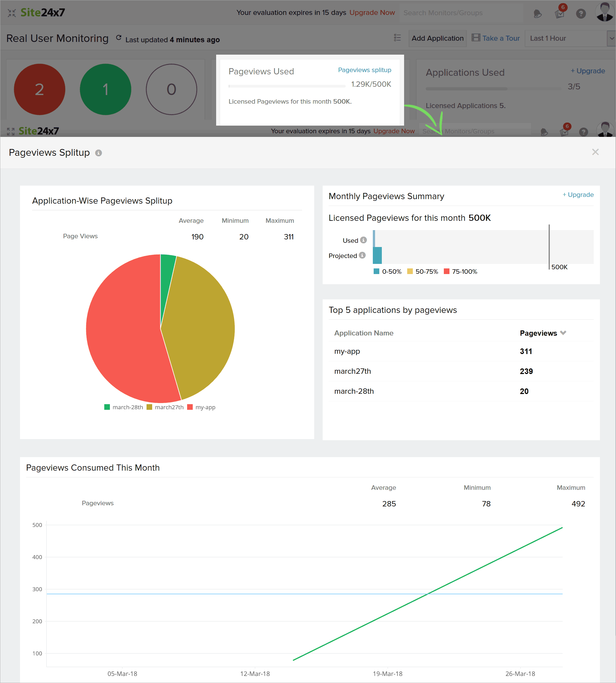Click the Add Application button
Screen dimensions: 616x683
[437, 38]
